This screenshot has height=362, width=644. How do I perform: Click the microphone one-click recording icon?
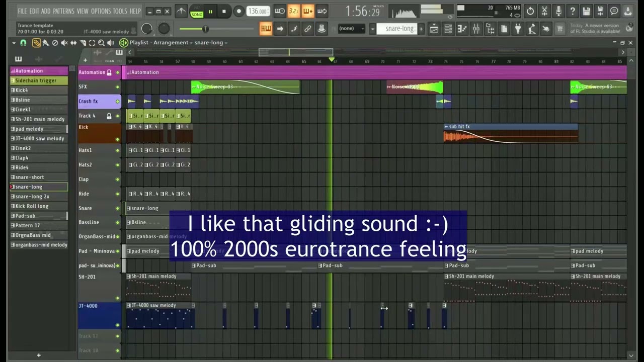[x=558, y=11]
